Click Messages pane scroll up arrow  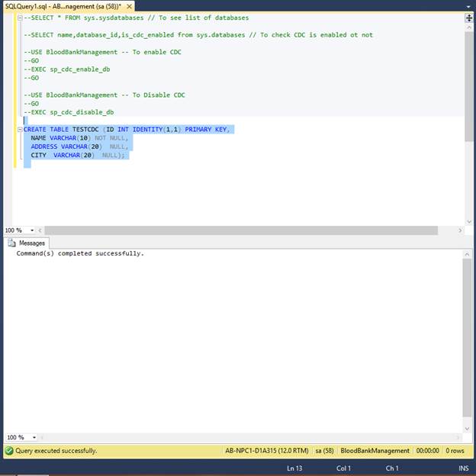click(x=467, y=254)
